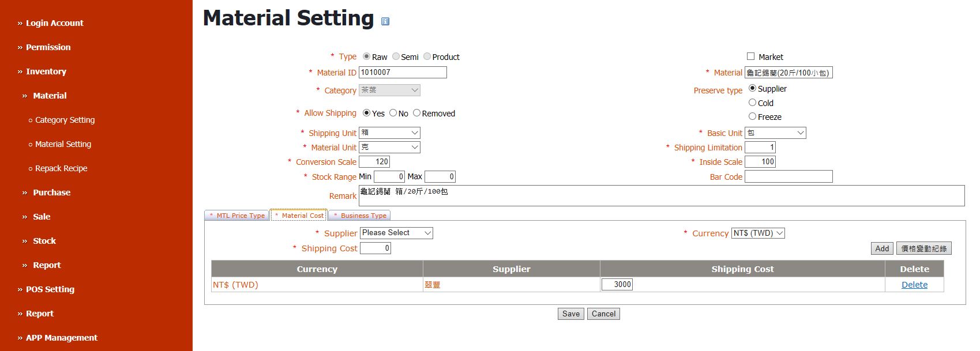This screenshot has height=351, width=980.
Task: Click the Inside Scale field
Action: (x=760, y=162)
